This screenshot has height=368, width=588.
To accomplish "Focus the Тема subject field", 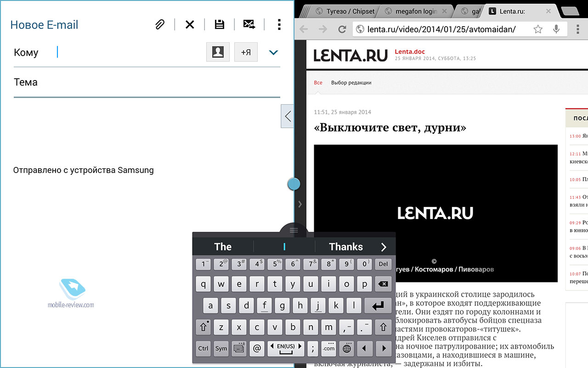I will coord(147,83).
